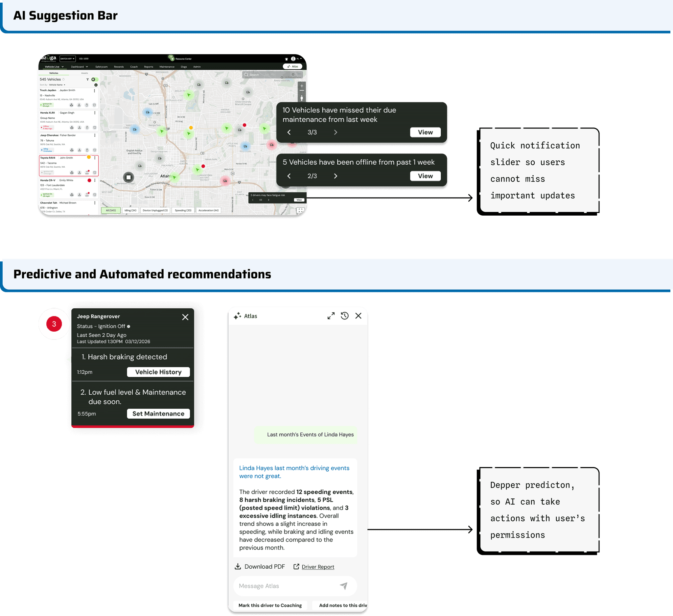Click fullscreen map icon at map corner
This screenshot has height=616, width=673.
click(300, 210)
